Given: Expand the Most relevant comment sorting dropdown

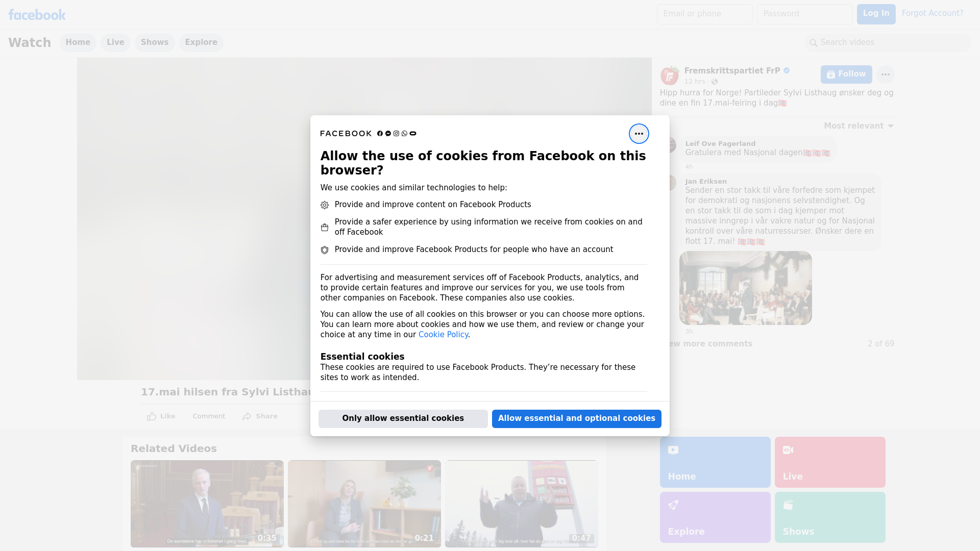Looking at the screenshot, I should [859, 126].
